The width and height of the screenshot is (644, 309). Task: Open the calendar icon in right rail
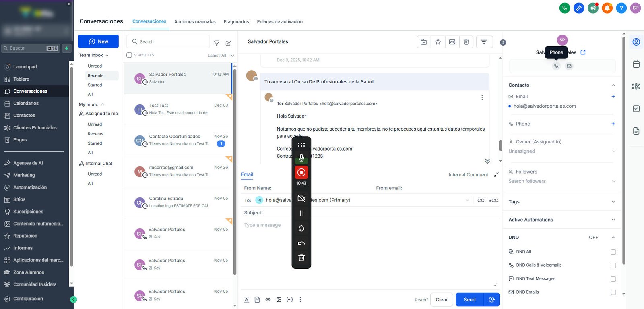click(636, 64)
